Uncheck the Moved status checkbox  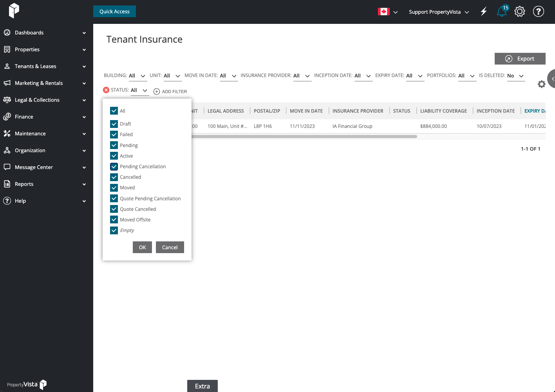(114, 187)
